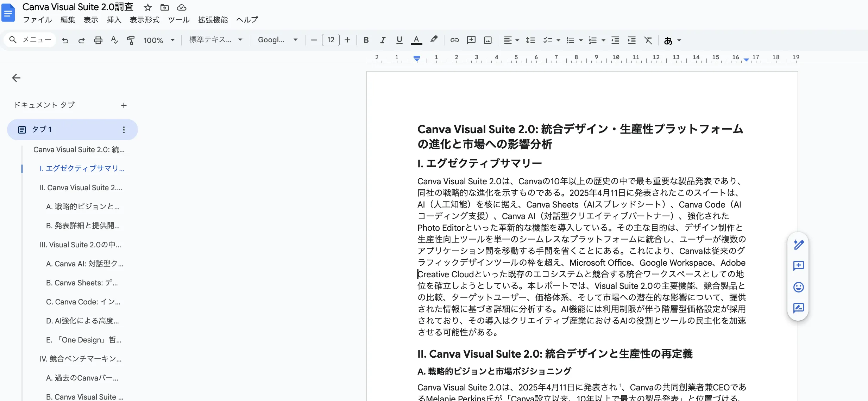Open タブ 1 three-dot options menu
The height and width of the screenshot is (401, 868).
point(124,130)
